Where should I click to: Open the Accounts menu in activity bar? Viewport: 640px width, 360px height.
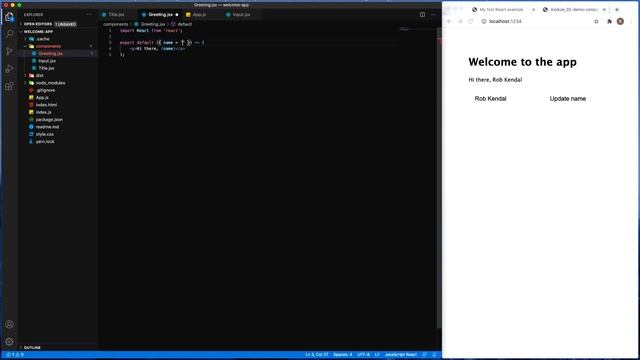9,324
